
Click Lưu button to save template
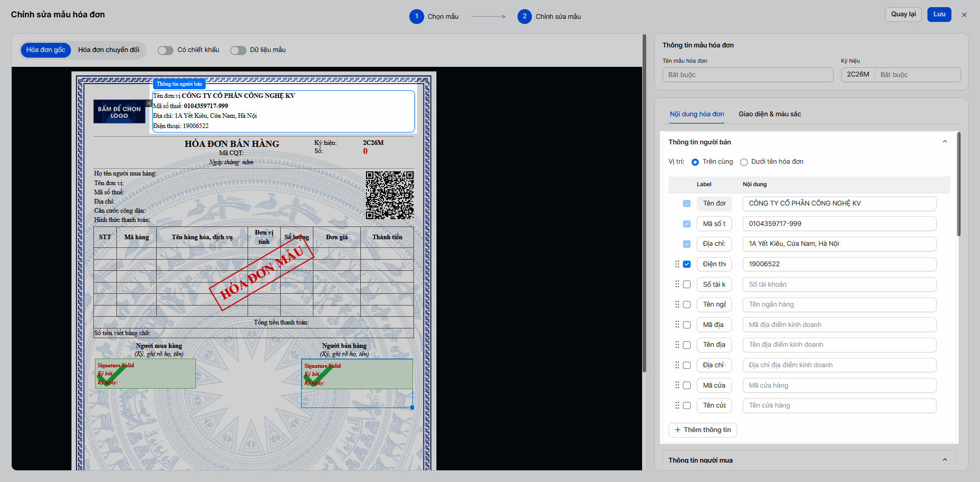tap(939, 14)
